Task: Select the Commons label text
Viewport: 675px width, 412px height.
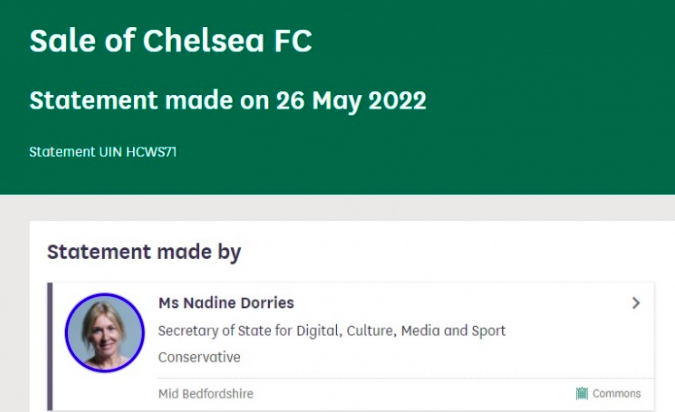Action: click(616, 393)
